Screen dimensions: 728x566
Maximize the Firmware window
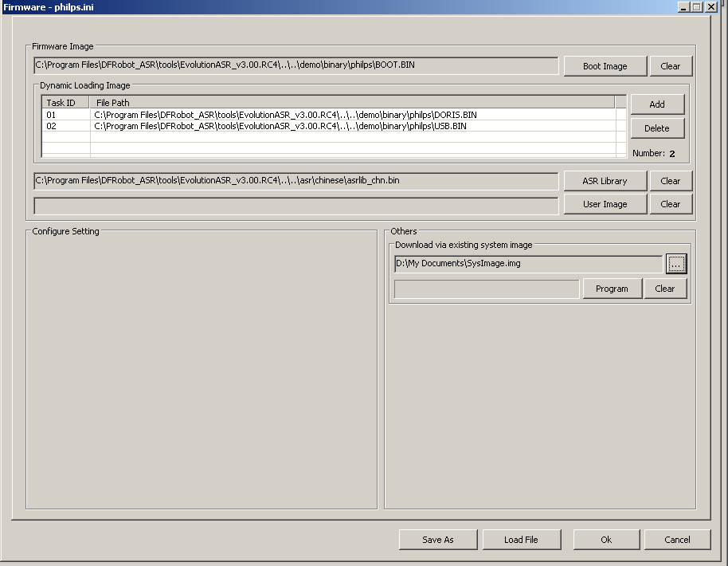(x=697, y=7)
